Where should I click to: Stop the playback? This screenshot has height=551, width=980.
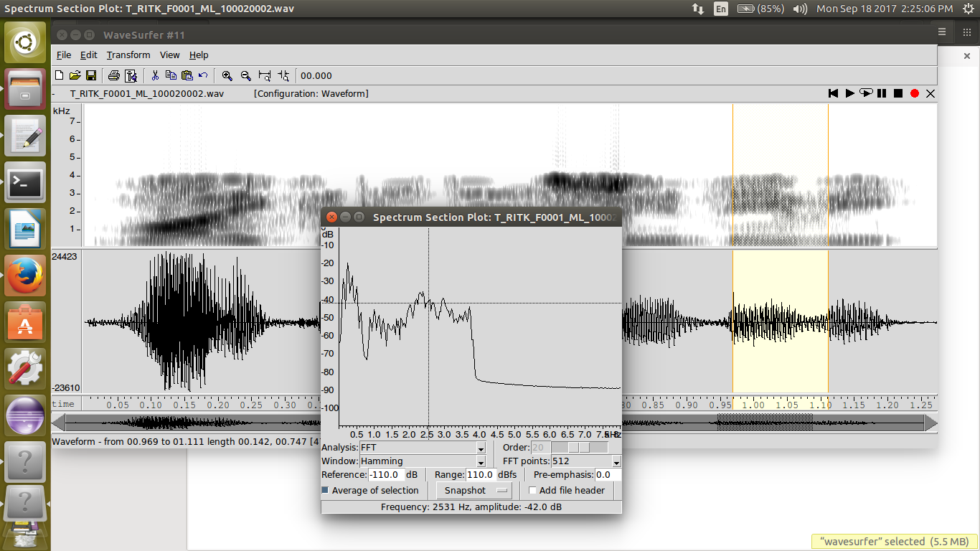(898, 93)
